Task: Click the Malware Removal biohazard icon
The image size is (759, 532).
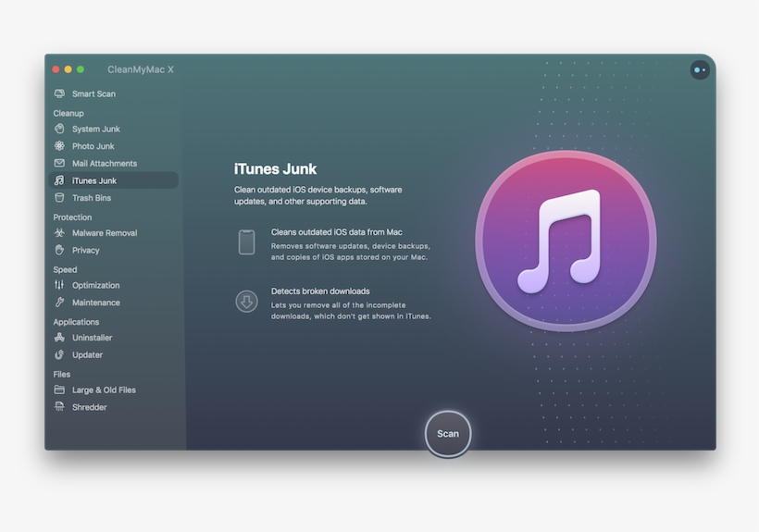Action: (x=59, y=232)
